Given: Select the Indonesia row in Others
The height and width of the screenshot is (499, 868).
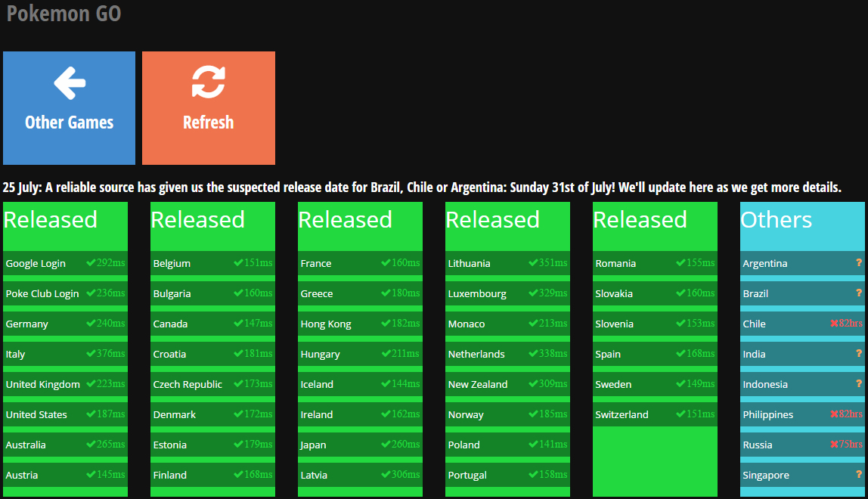Looking at the screenshot, I should [802, 384].
